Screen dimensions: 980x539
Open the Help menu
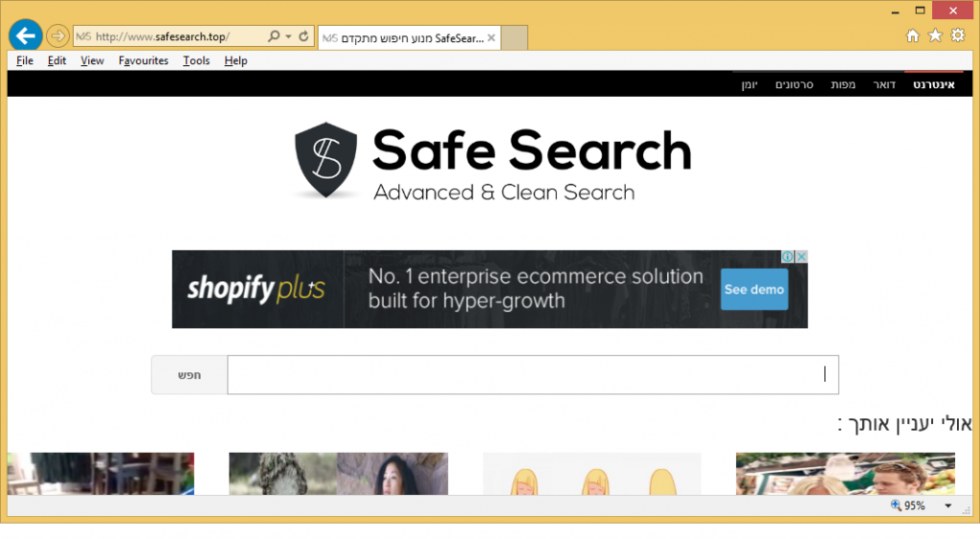coord(235,60)
